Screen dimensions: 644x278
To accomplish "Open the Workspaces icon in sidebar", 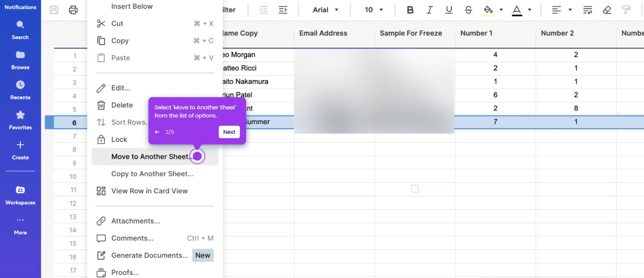I will 20,190.
